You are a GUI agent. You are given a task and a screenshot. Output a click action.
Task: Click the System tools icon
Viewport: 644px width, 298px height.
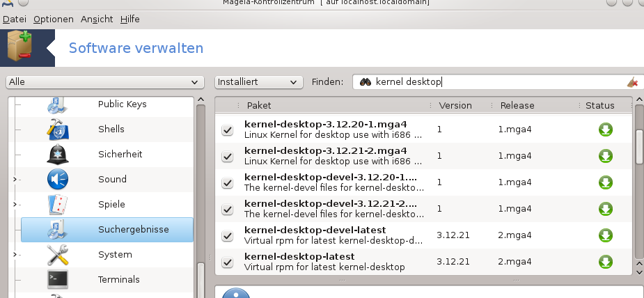(58, 255)
